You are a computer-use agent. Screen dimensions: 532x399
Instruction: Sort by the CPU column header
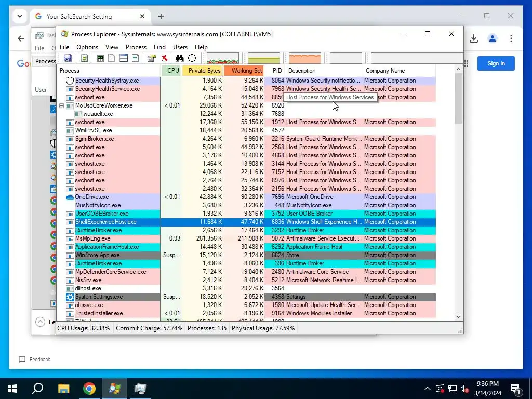172,71
